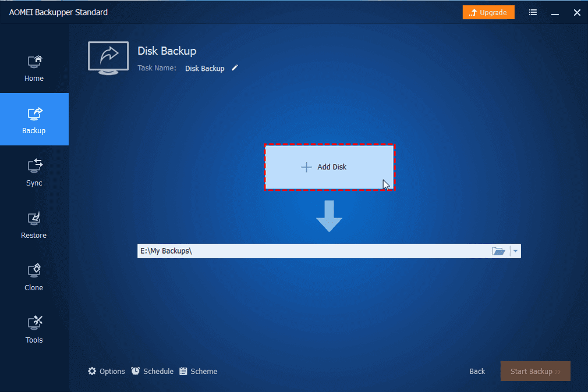Click Start Backup button
The image size is (588, 392).
click(535, 371)
